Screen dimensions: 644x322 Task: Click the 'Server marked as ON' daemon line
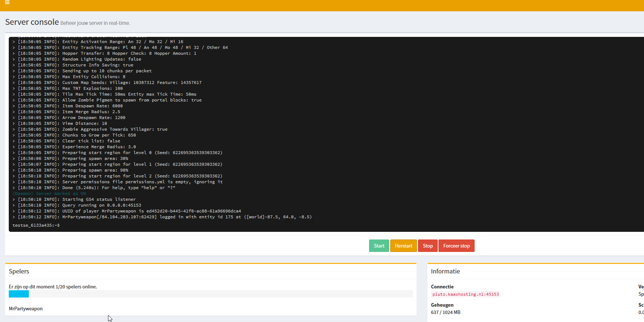[x=49, y=193]
